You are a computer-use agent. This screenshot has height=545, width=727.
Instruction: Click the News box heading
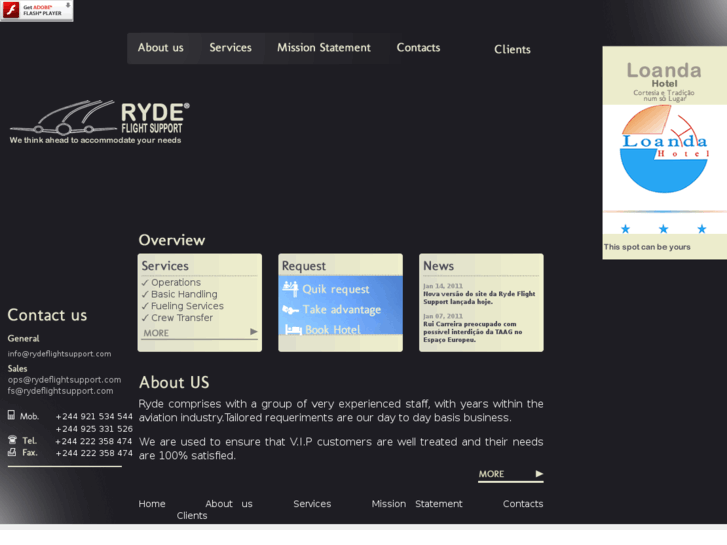click(x=438, y=266)
